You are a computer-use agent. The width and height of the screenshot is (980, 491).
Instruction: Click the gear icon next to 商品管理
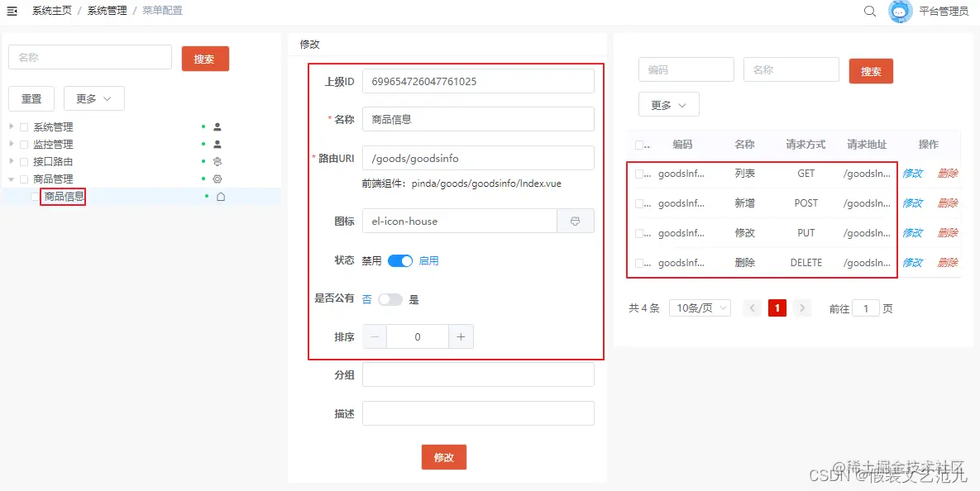pyautogui.click(x=217, y=179)
